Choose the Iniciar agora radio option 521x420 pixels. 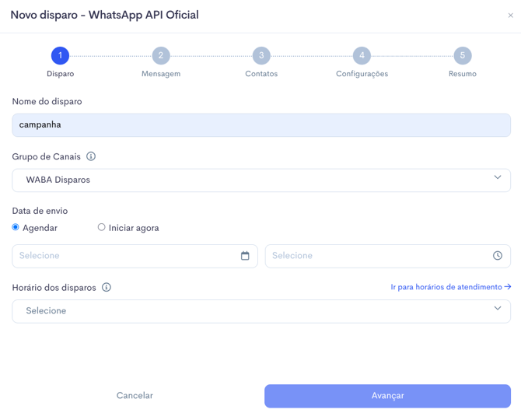[102, 227]
